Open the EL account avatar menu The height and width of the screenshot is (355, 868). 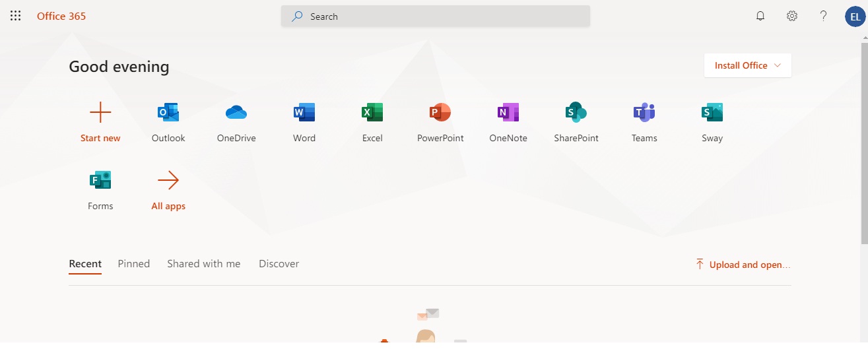(x=855, y=16)
